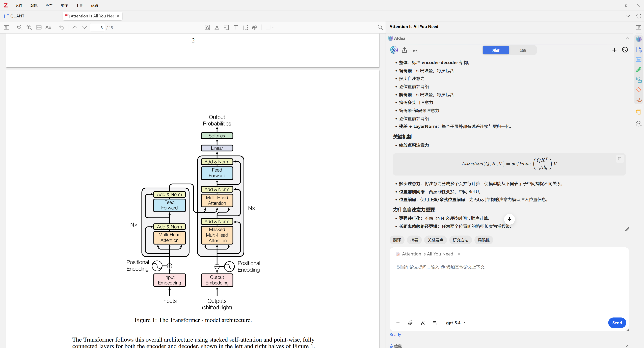Jump to Libraries and Collections in side rail

[x=638, y=80]
